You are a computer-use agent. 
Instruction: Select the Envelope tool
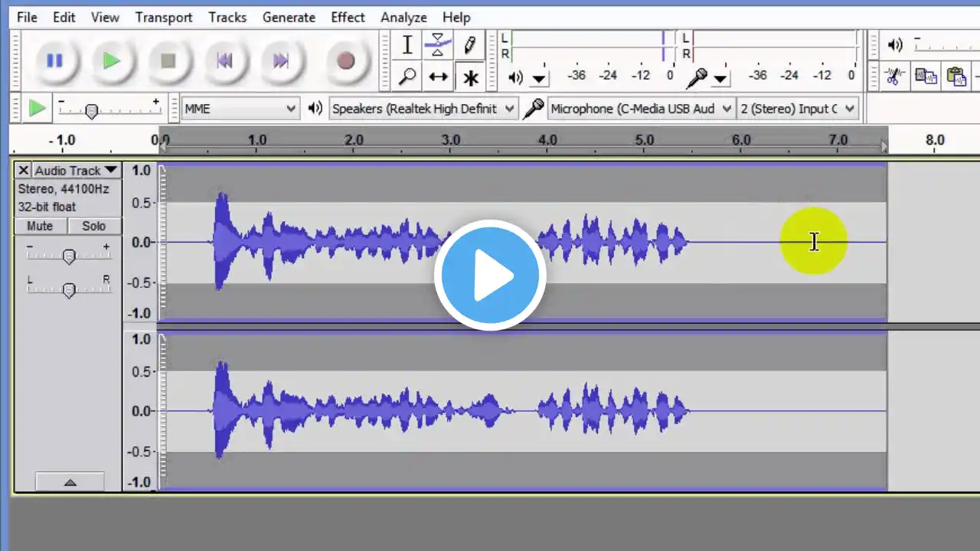[438, 45]
